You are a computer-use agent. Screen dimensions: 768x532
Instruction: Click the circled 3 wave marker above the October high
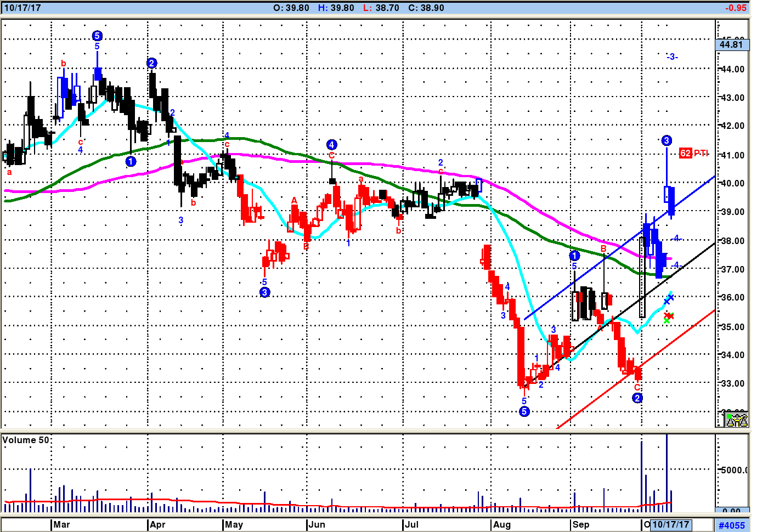667,141
